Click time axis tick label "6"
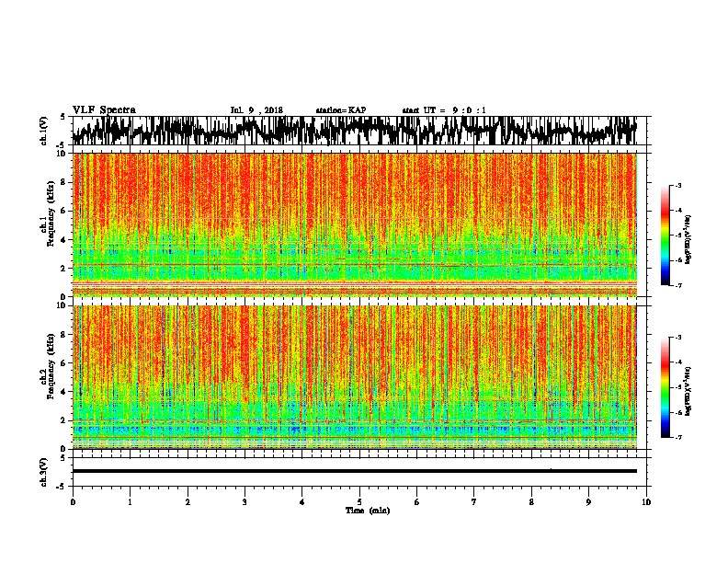 pyautogui.click(x=417, y=502)
